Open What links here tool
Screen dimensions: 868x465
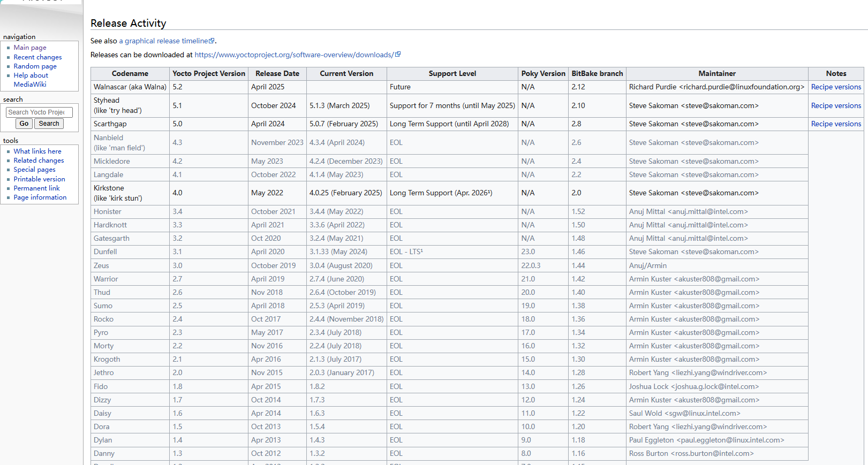pyautogui.click(x=37, y=151)
